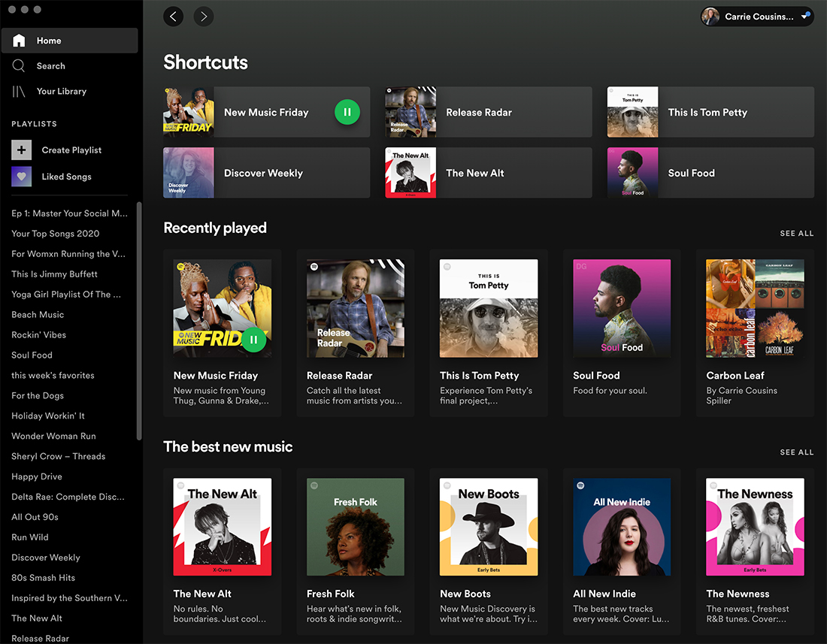Open Fresh Folk playlist cover
Image resolution: width=827 pixels, height=644 pixels.
356,527
